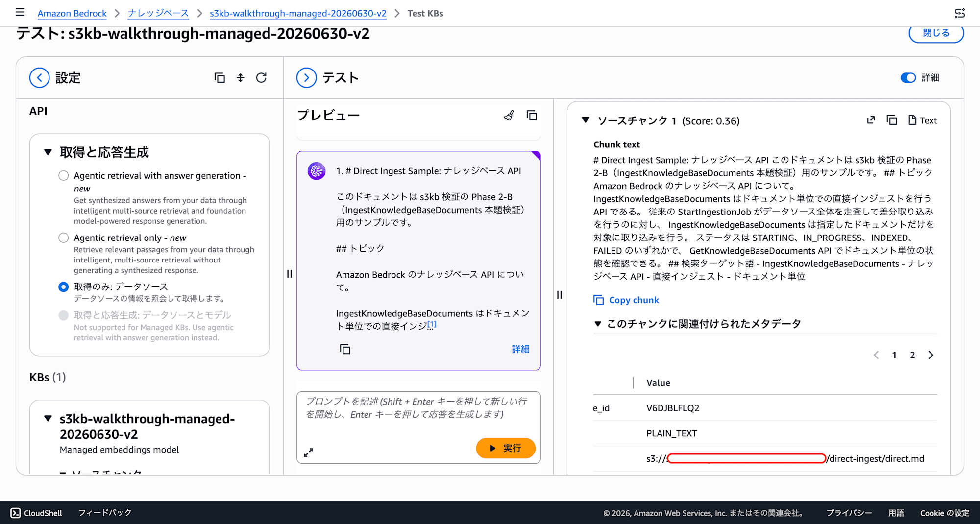Copy the preview via icon beside the broom
Viewport: 980px width, 524px height.
pyautogui.click(x=532, y=116)
